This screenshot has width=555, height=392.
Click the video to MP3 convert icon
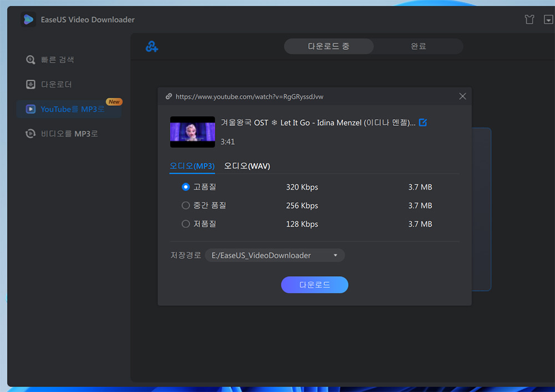[x=31, y=134]
